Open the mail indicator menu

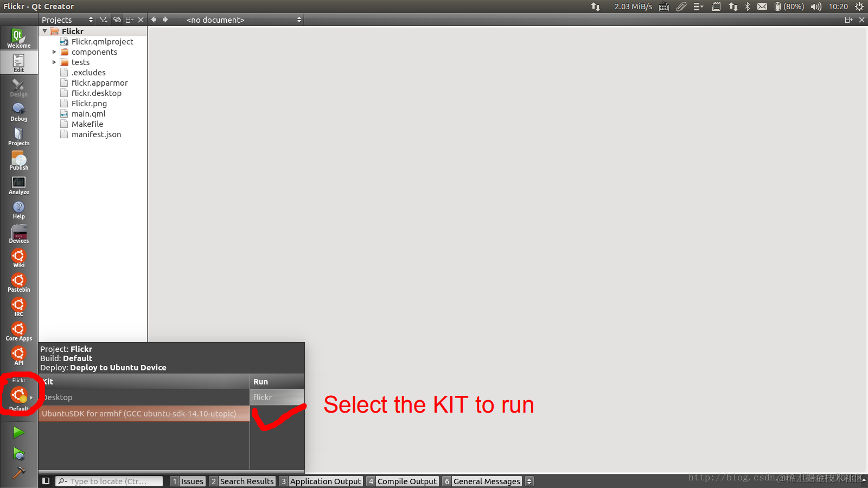coord(762,7)
